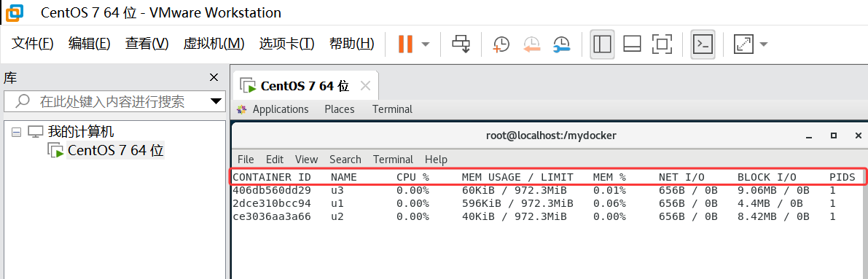
Task: Close the 库 library panel
Action: point(214,78)
